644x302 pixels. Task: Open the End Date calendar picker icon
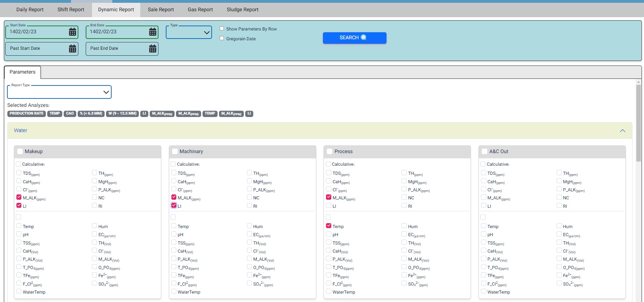click(153, 32)
